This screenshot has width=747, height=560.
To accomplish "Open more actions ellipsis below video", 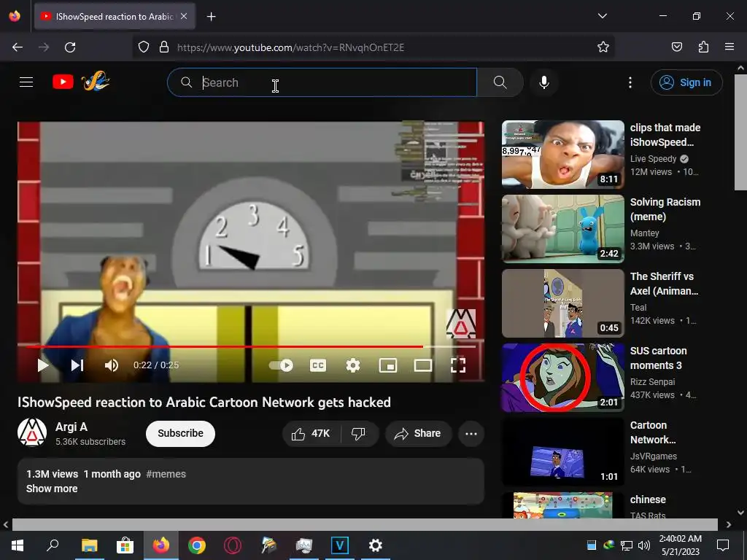I will (471, 433).
